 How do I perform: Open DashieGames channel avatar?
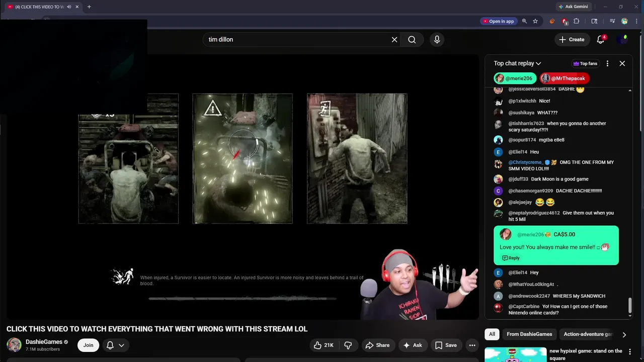pos(14,345)
